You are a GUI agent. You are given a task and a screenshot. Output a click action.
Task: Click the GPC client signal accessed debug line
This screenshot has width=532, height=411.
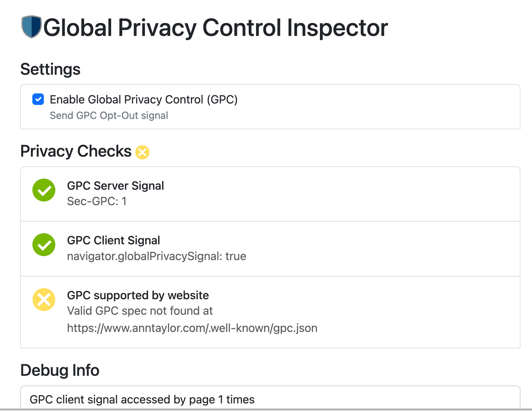pos(142,400)
